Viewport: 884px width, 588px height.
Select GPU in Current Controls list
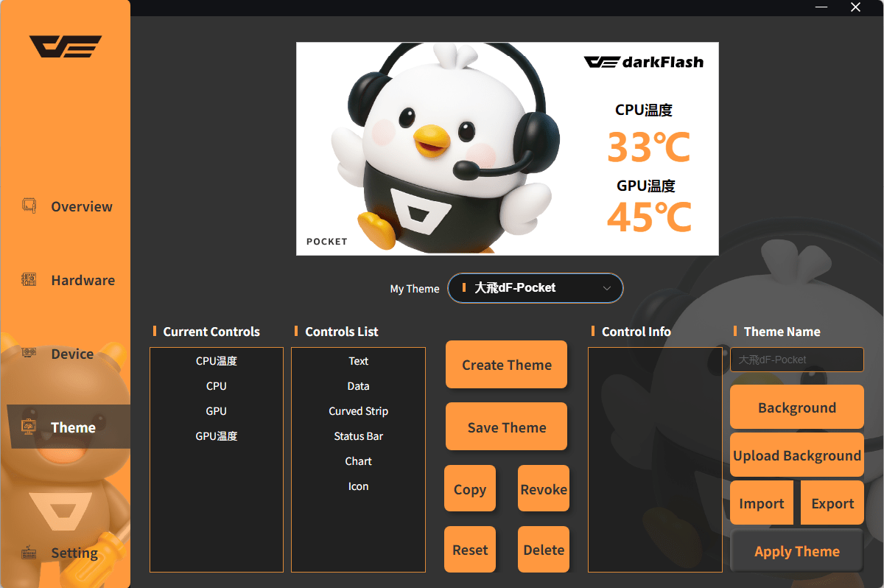tap(217, 411)
